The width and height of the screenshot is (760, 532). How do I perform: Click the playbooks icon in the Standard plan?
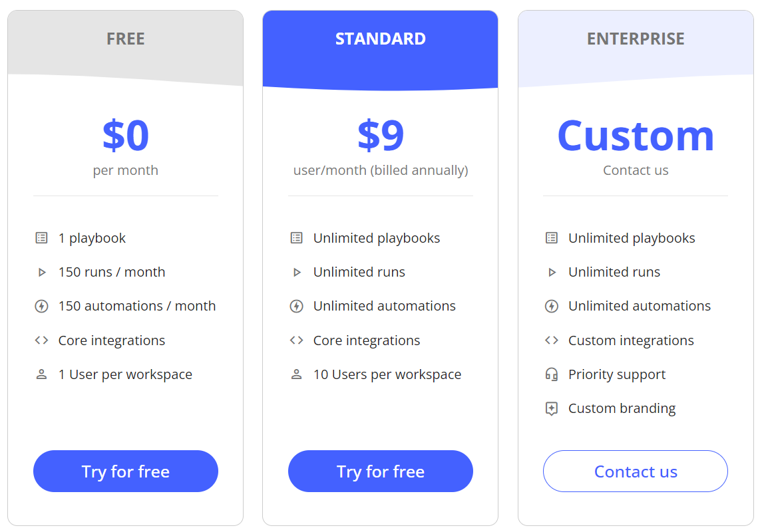click(x=296, y=237)
